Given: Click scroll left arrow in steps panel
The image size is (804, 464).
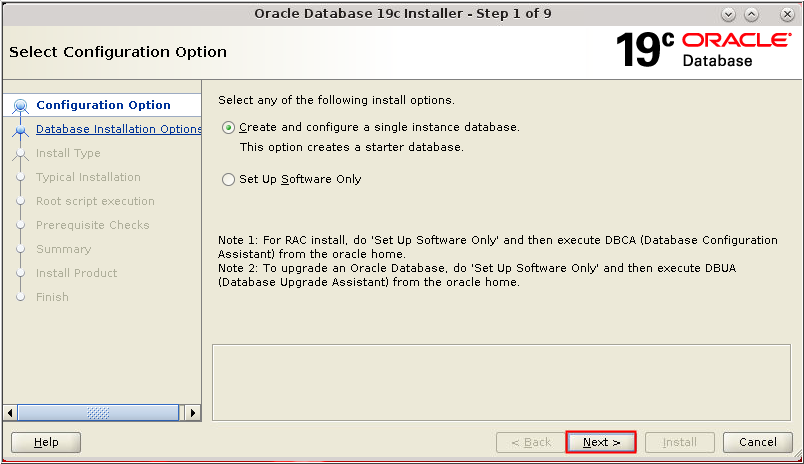Looking at the screenshot, I should [x=10, y=413].
